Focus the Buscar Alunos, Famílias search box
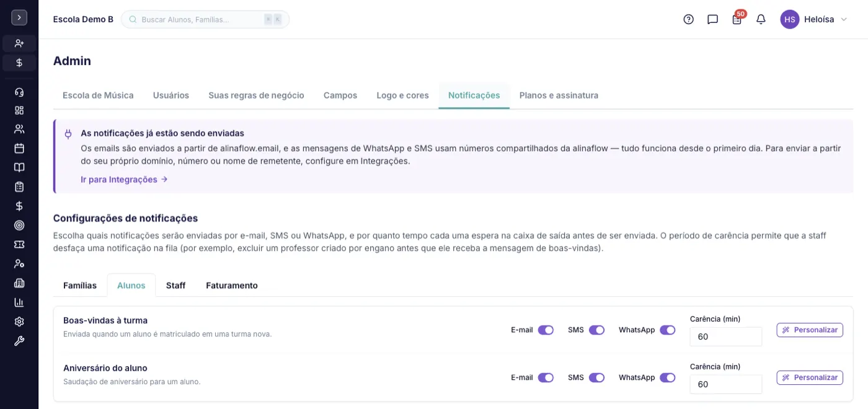This screenshot has height=409, width=868. pyautogui.click(x=205, y=19)
